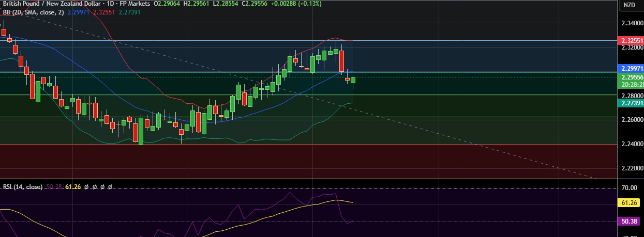This screenshot has height=237, width=644.
Task: Click the yellow 61.26 value in RSI legend
Action: [x=73, y=186]
